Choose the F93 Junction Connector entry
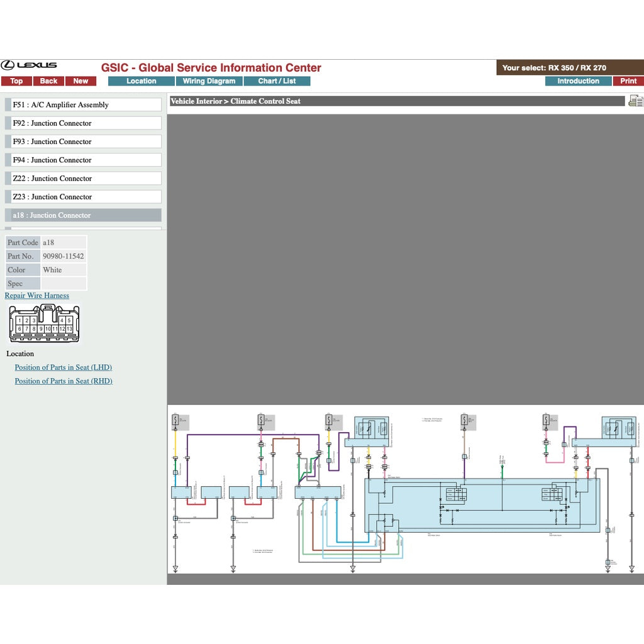The height and width of the screenshot is (644, 644). click(83, 142)
